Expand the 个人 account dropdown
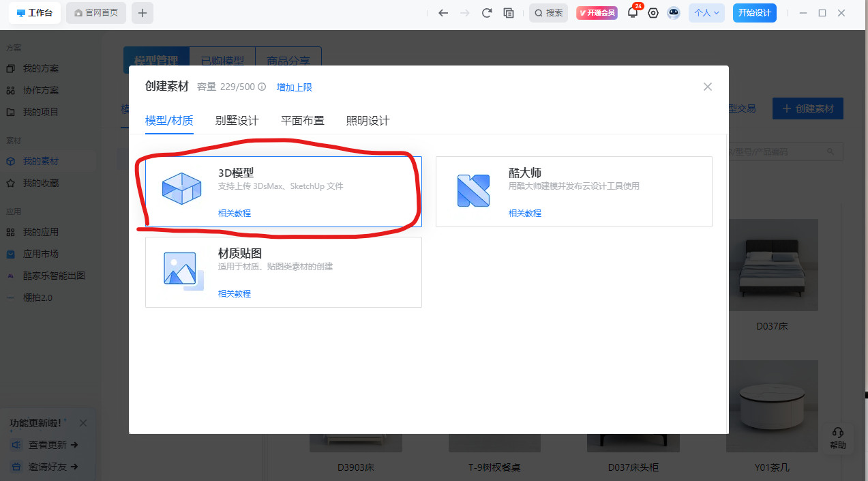The height and width of the screenshot is (481, 868). click(706, 13)
